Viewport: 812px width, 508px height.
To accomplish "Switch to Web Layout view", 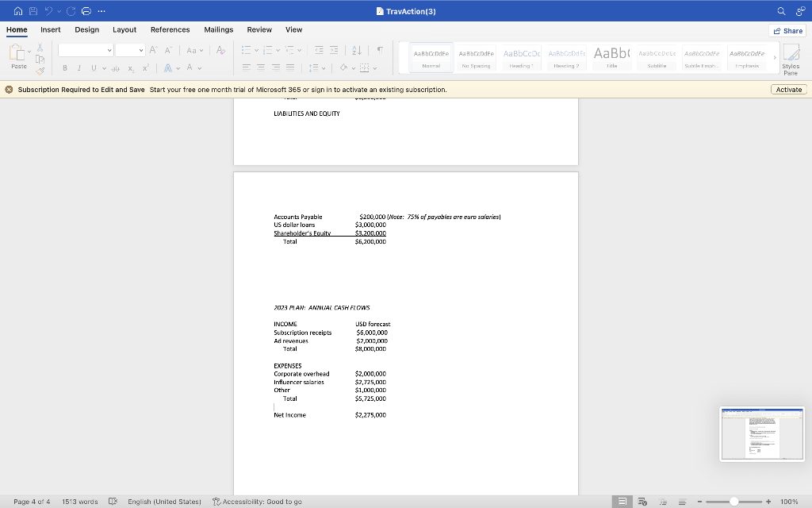I will (642, 502).
